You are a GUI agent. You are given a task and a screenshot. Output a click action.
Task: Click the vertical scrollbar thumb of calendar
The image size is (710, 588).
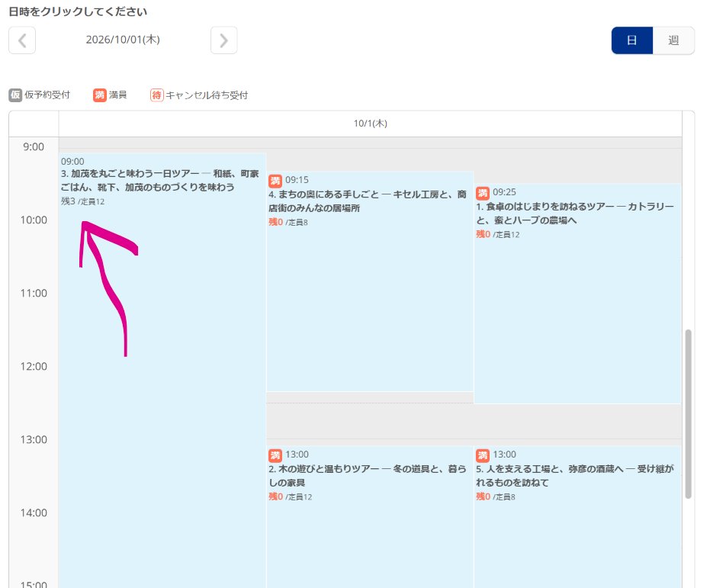(x=688, y=413)
